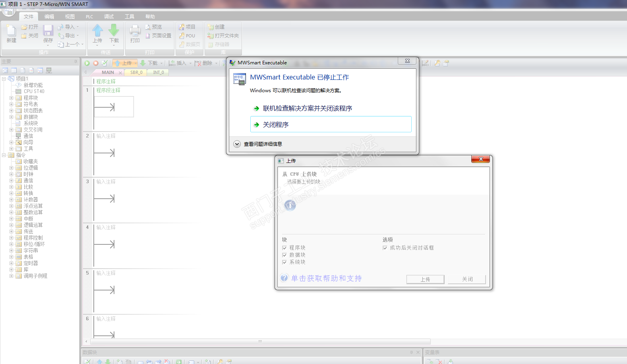This screenshot has width=627, height=364.
Task: Click the POU protection key icon
Action: point(182,36)
